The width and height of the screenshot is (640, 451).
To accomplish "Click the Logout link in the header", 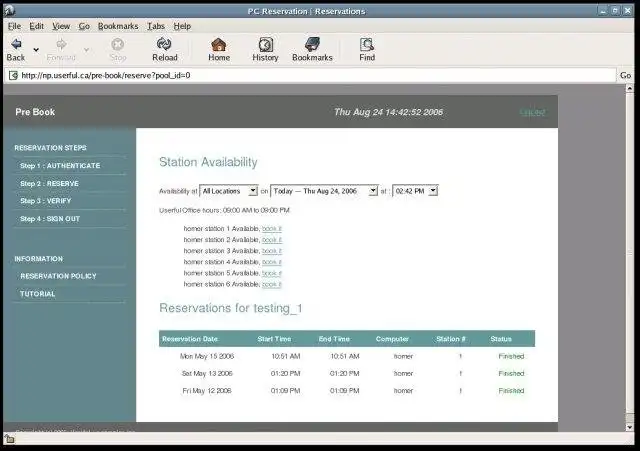I will pyautogui.click(x=533, y=112).
